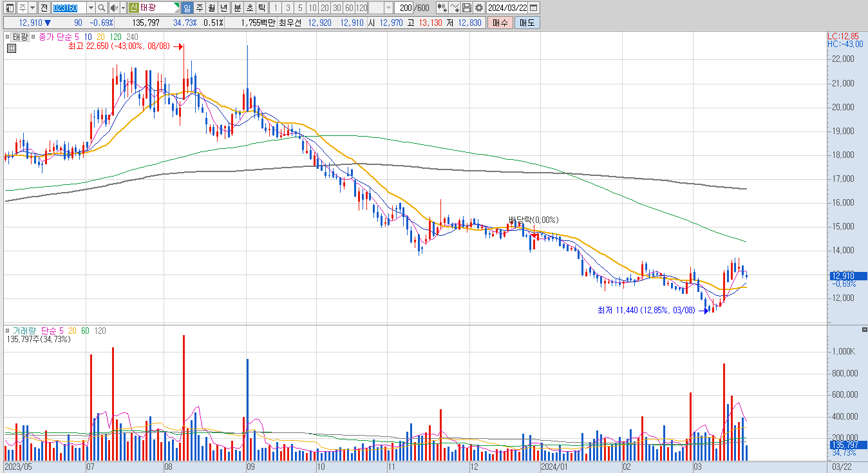Click the 거래량 volume indicator label
Screen dimensions: 868x473
point(25,331)
